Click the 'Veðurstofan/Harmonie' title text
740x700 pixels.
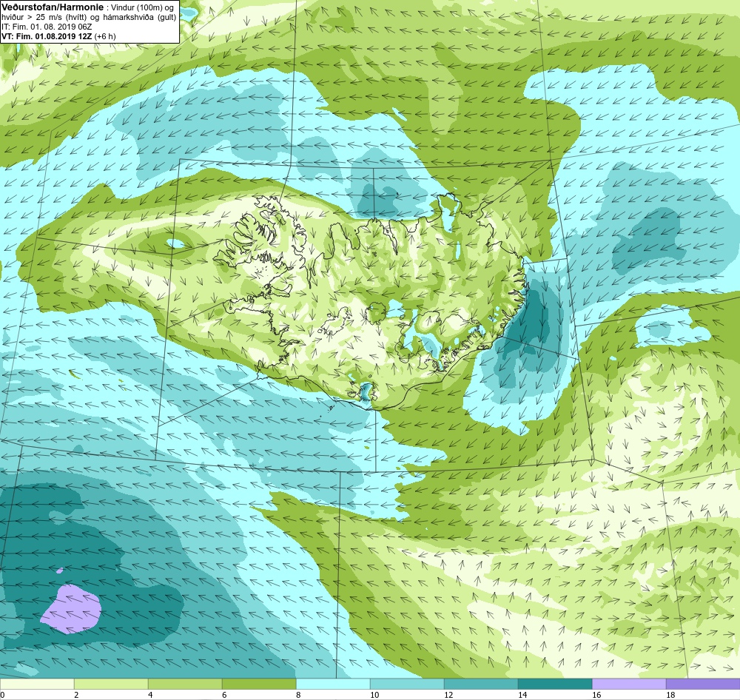[x=53, y=7]
